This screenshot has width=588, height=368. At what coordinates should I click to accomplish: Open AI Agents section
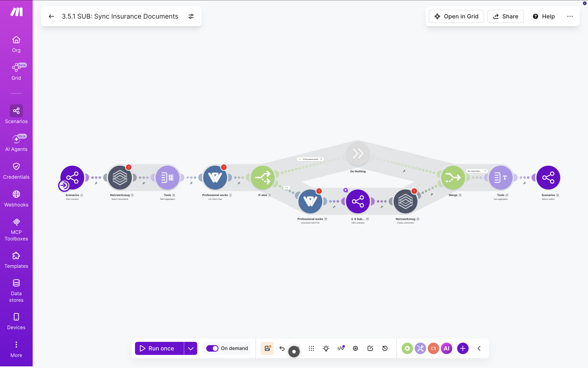[x=16, y=143]
